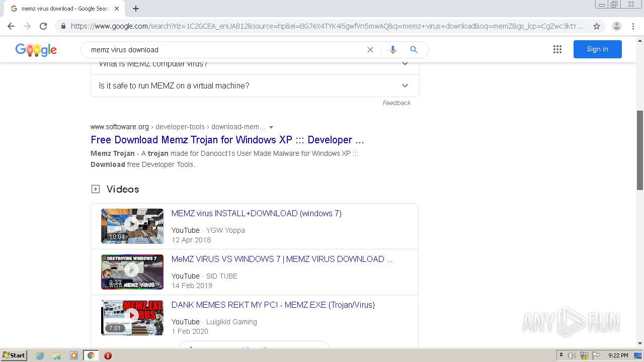644x362 pixels.
Task: Play the 10:04 video thumbnail
Action: pos(132,226)
